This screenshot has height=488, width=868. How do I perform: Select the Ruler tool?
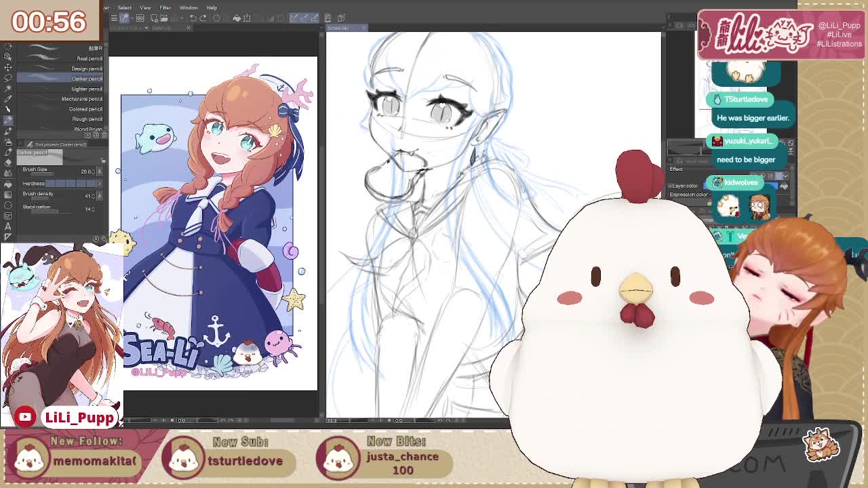tap(8, 237)
